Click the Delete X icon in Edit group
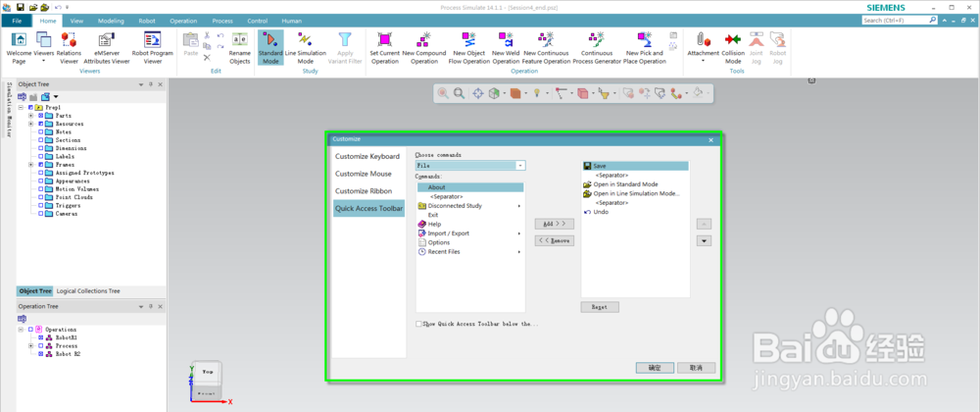 207,58
